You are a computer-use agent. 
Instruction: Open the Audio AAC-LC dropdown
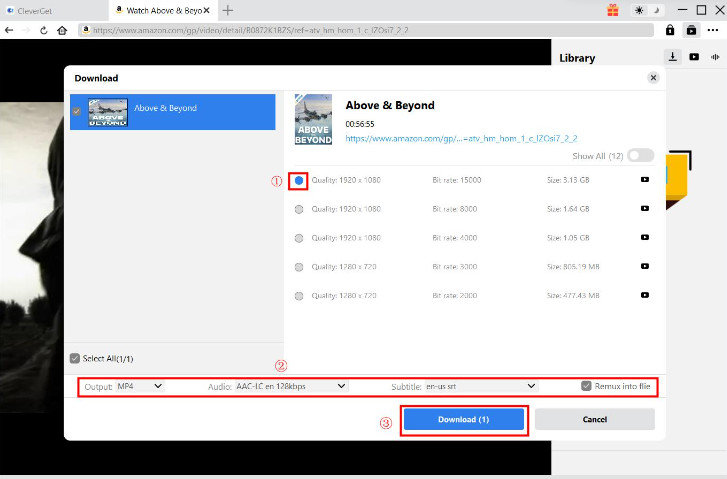291,386
